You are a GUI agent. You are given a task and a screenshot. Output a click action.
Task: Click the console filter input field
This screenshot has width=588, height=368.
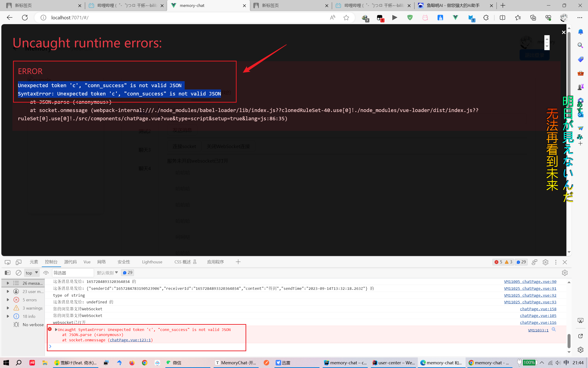73,273
